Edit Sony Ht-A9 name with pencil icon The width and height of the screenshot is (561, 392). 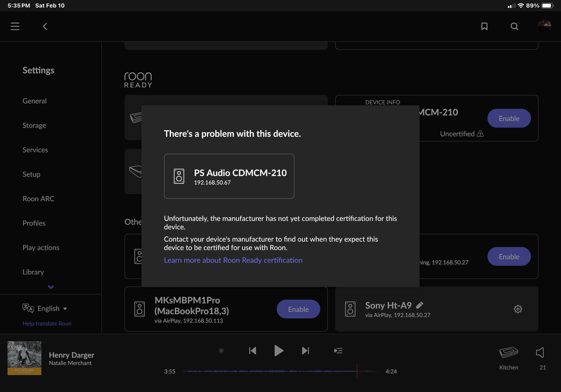click(420, 305)
